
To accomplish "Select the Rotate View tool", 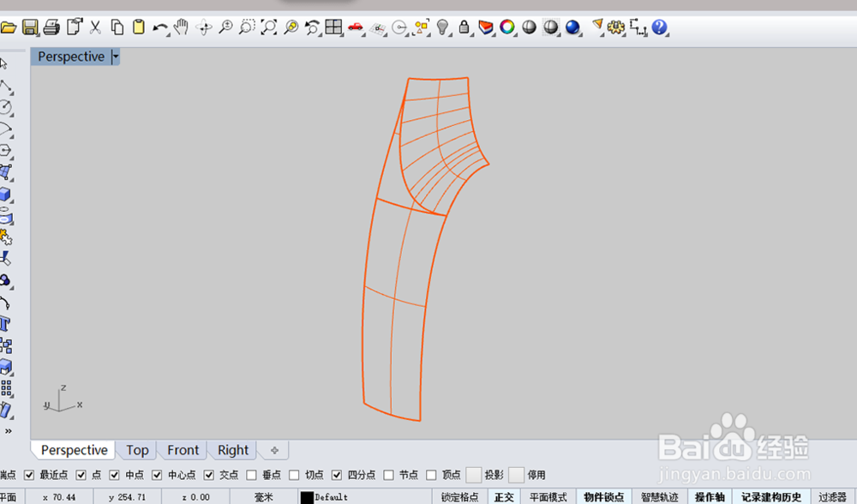I will [204, 27].
